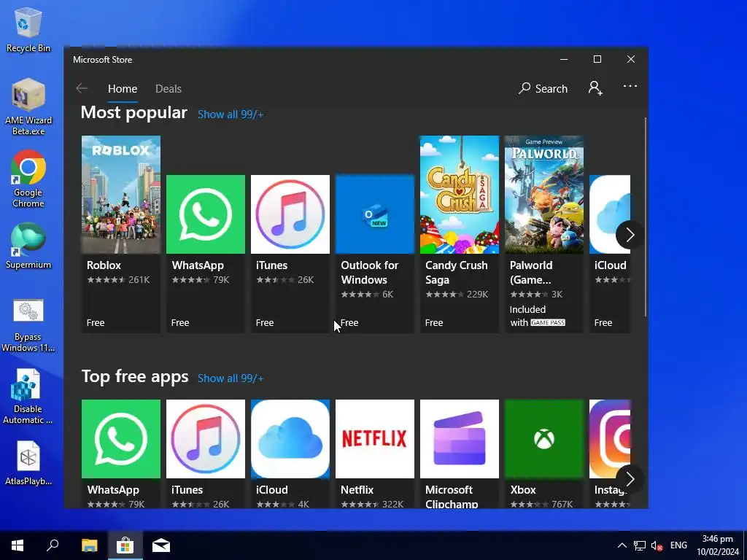Select Supermium desktop shortcut
This screenshot has height=560, width=747.
tap(28, 246)
